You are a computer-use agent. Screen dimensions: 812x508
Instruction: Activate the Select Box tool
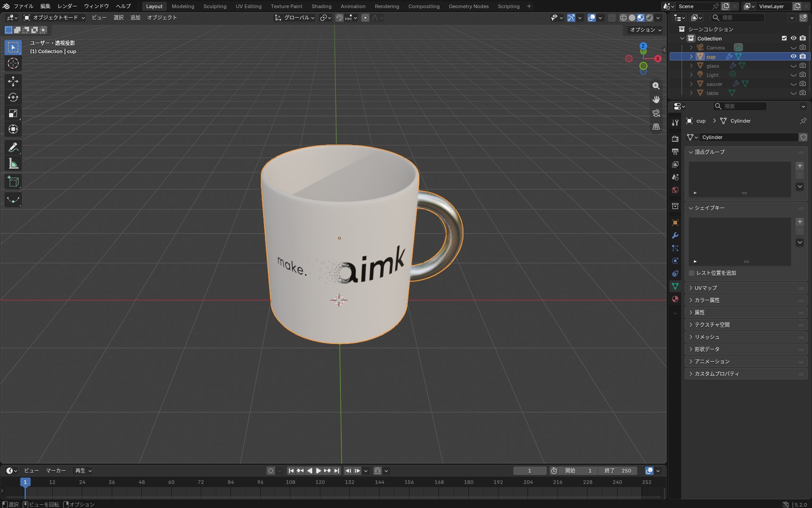pos(13,47)
